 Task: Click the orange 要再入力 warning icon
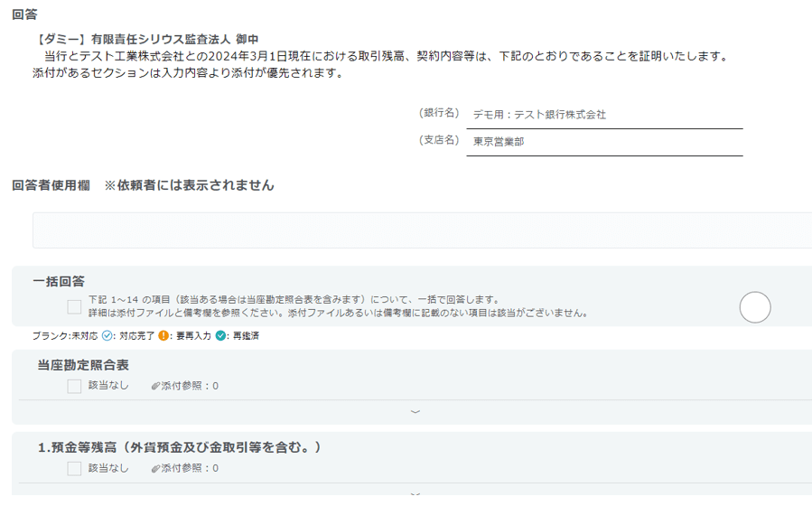(163, 335)
